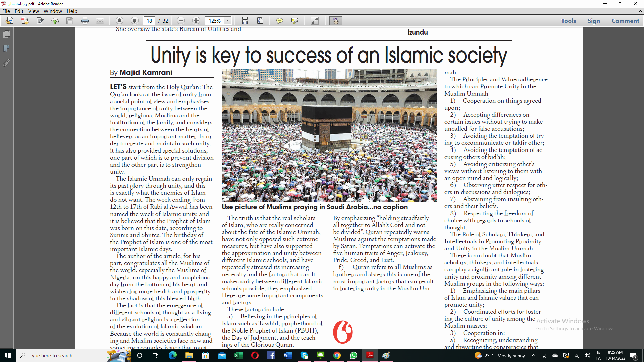Image resolution: width=644 pixels, height=362 pixels.
Task: Print the document using printer icon
Action: coord(85,21)
